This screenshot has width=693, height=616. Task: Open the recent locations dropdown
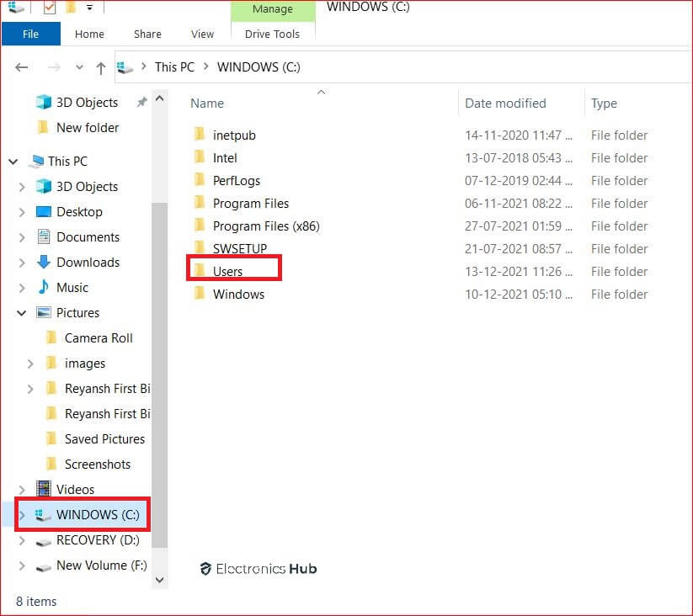(x=79, y=67)
